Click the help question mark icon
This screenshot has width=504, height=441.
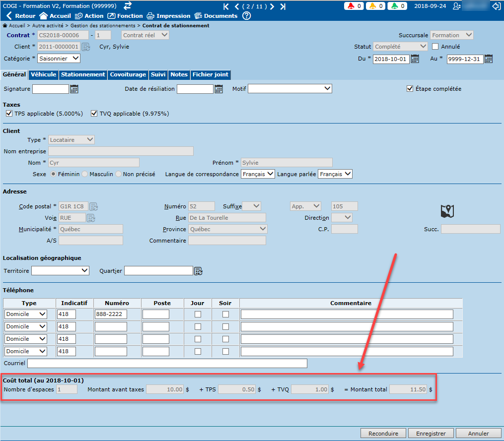[x=246, y=16]
